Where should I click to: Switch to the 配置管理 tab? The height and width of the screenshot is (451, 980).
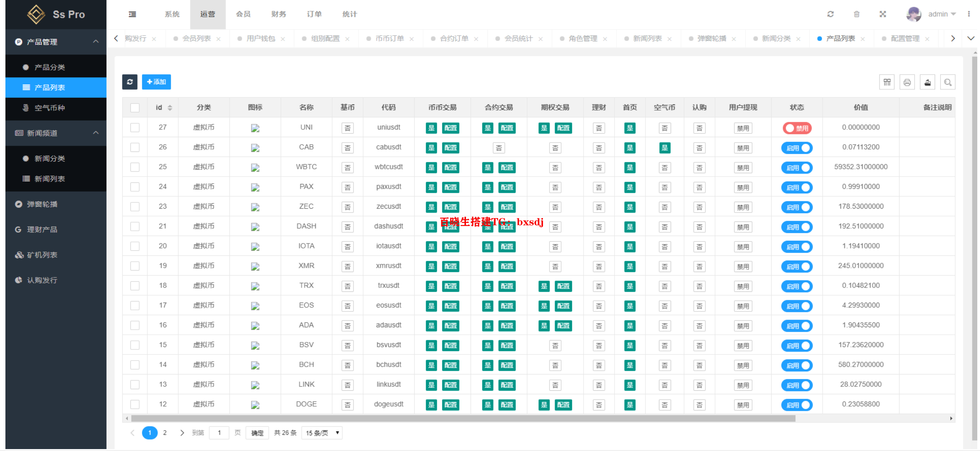pos(905,39)
